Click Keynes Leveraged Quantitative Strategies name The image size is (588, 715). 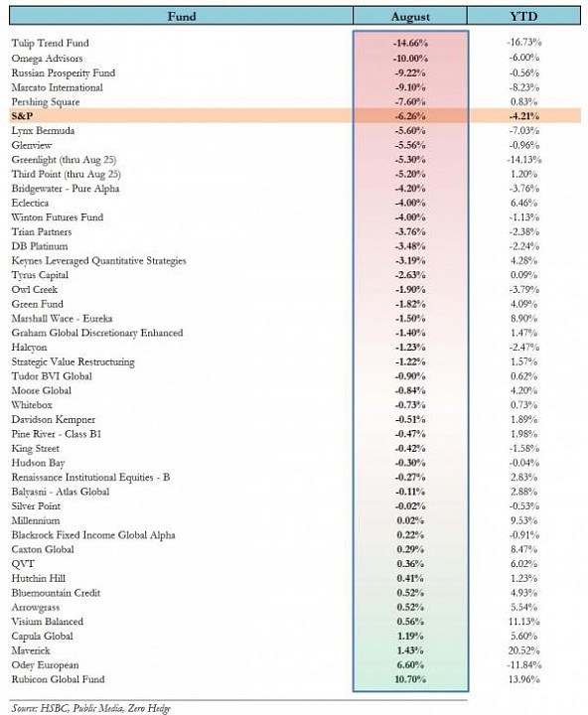click(x=99, y=261)
